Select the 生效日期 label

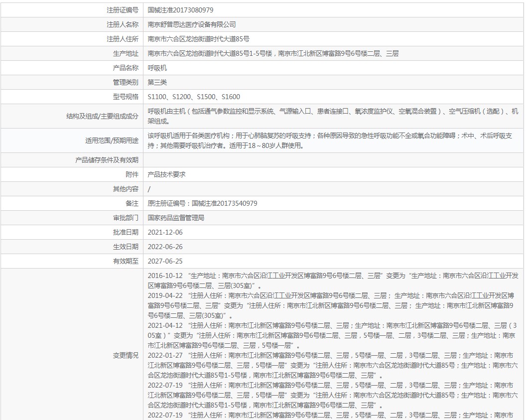pyautogui.click(x=126, y=247)
